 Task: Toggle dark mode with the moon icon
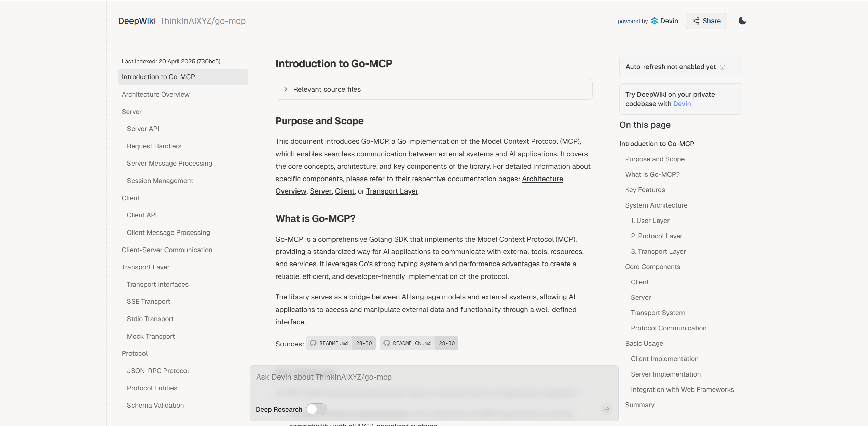point(742,21)
